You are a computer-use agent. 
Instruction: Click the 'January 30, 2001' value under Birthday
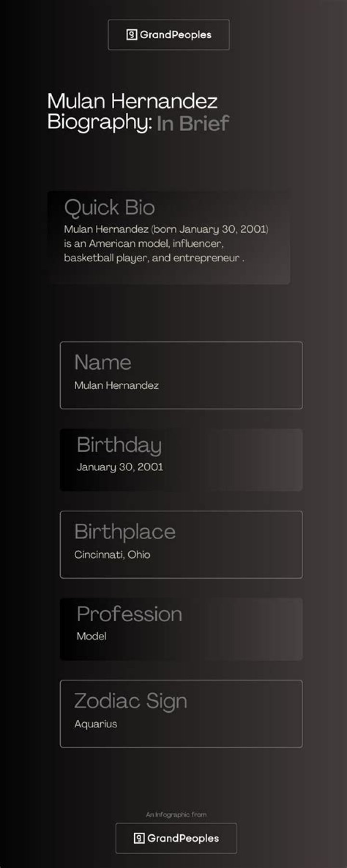(120, 467)
